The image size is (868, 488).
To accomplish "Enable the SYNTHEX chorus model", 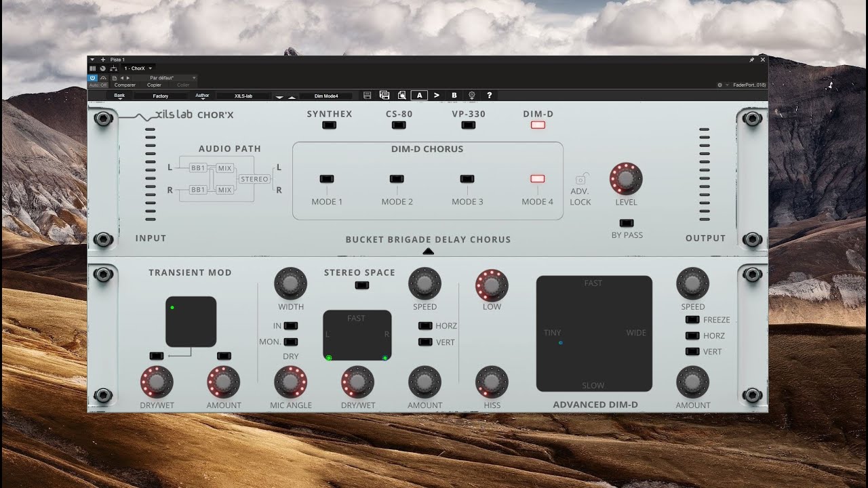I will [329, 125].
